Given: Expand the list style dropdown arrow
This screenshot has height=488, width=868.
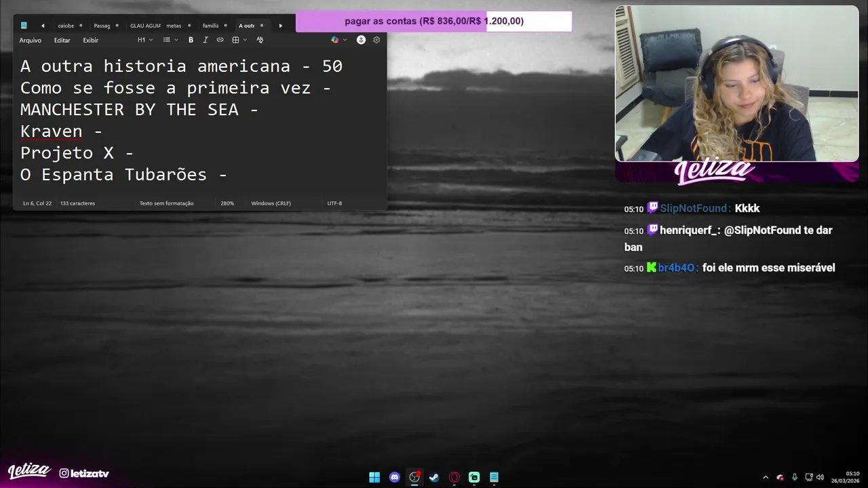Looking at the screenshot, I should 176,40.
